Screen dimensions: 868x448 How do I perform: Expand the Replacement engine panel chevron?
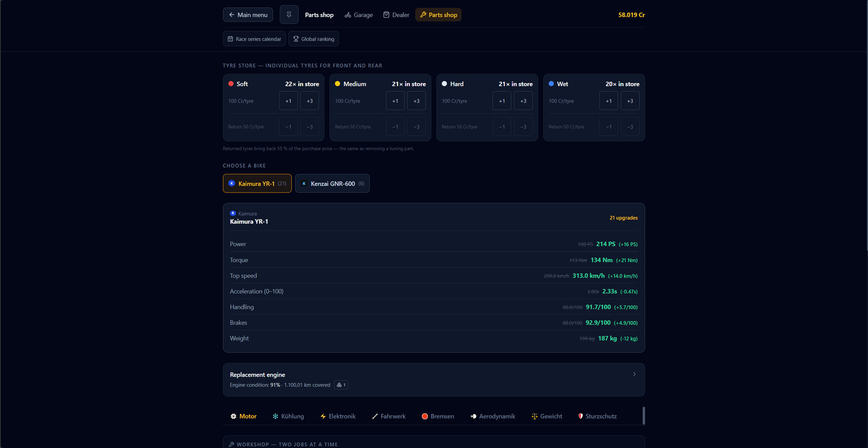[x=634, y=374]
